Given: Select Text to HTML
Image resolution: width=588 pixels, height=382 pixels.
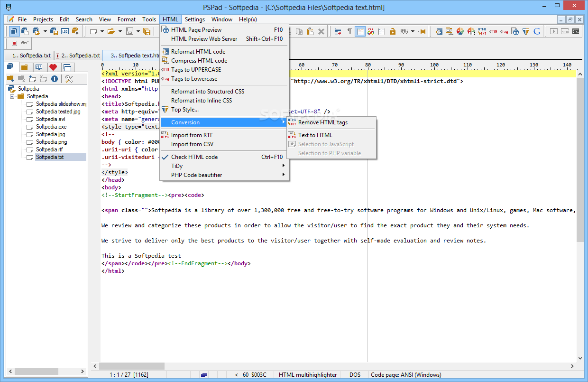Looking at the screenshot, I should click(x=331, y=135).
